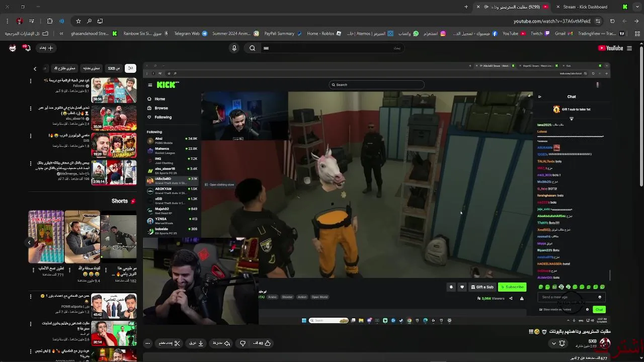Bookmark this page with the star icon

click(x=78, y=21)
